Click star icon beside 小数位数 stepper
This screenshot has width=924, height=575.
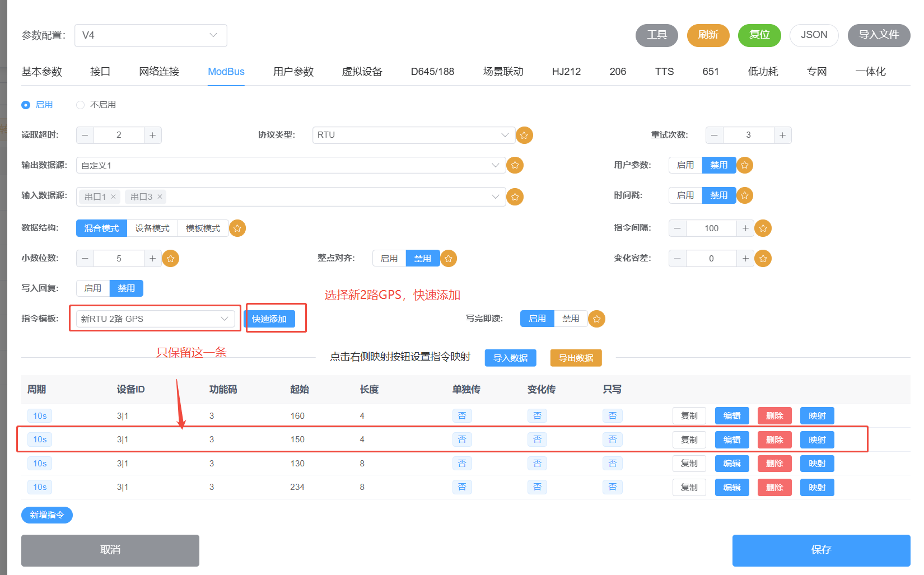tap(171, 259)
